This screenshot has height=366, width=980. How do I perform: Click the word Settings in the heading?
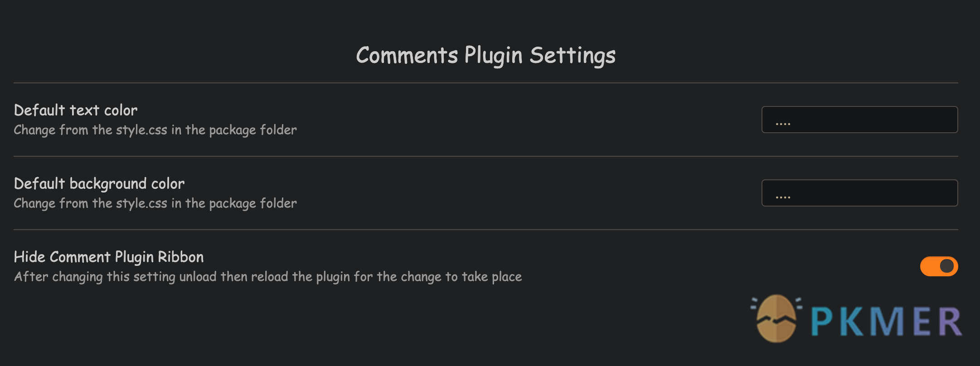pyautogui.click(x=572, y=56)
